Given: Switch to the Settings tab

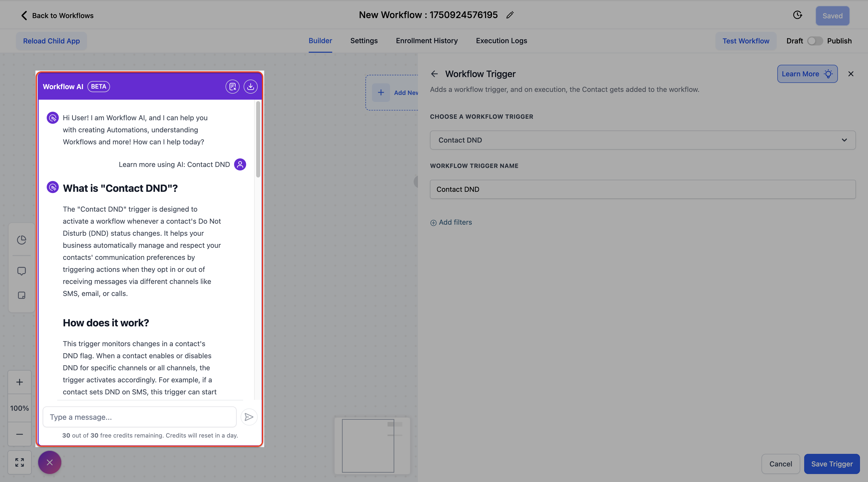Looking at the screenshot, I should tap(364, 41).
